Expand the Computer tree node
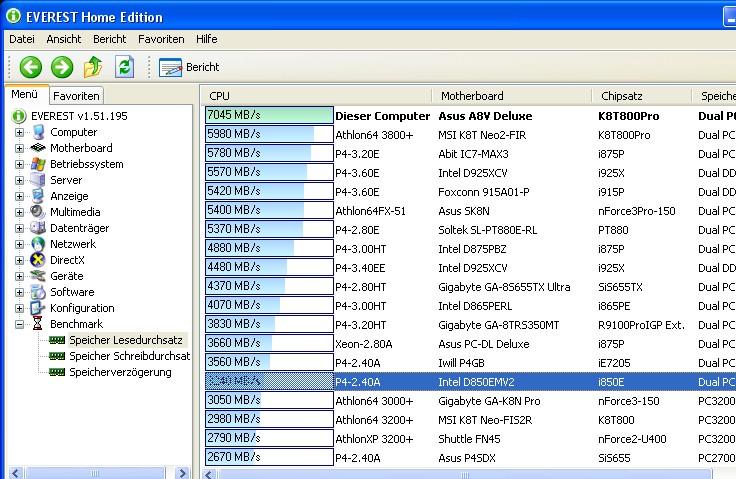Screen dimensions: 736x479 tap(19, 132)
